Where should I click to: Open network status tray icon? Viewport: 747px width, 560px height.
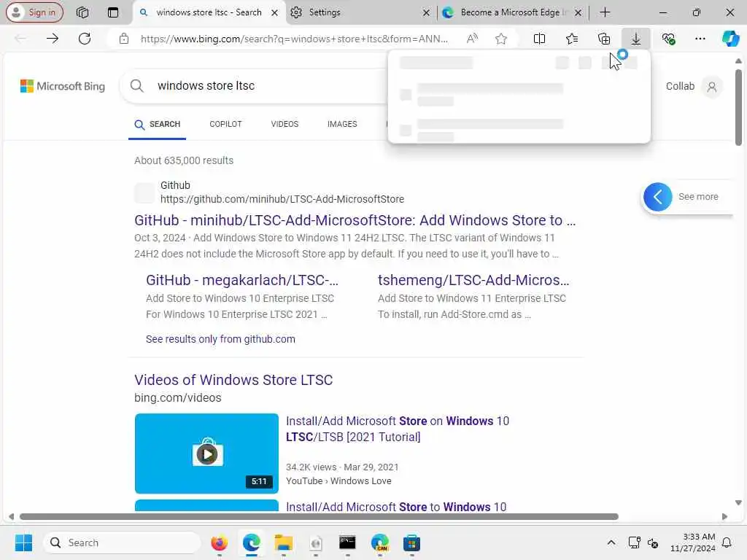coord(634,542)
